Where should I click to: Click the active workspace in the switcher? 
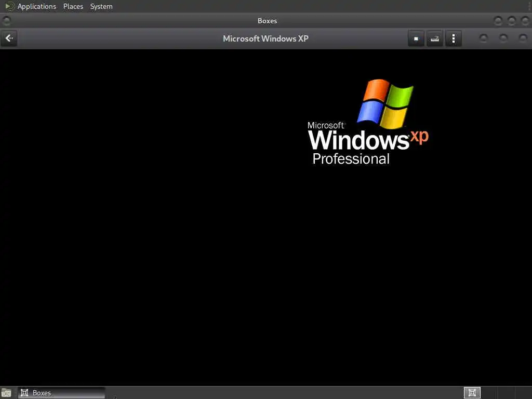(472, 393)
